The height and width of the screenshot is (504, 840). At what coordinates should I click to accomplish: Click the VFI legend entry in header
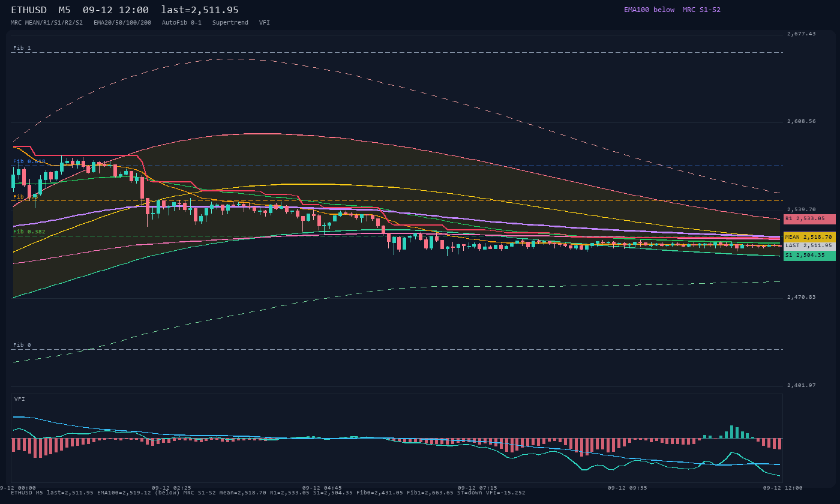(x=265, y=23)
